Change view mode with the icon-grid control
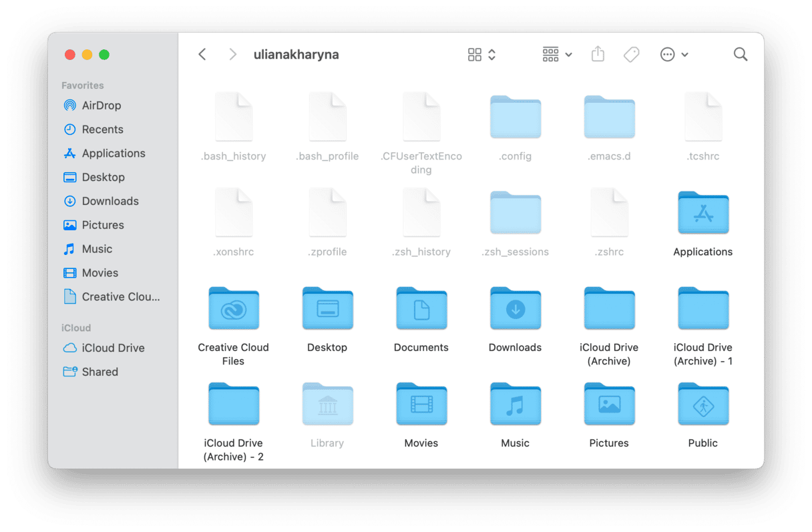 click(x=481, y=55)
